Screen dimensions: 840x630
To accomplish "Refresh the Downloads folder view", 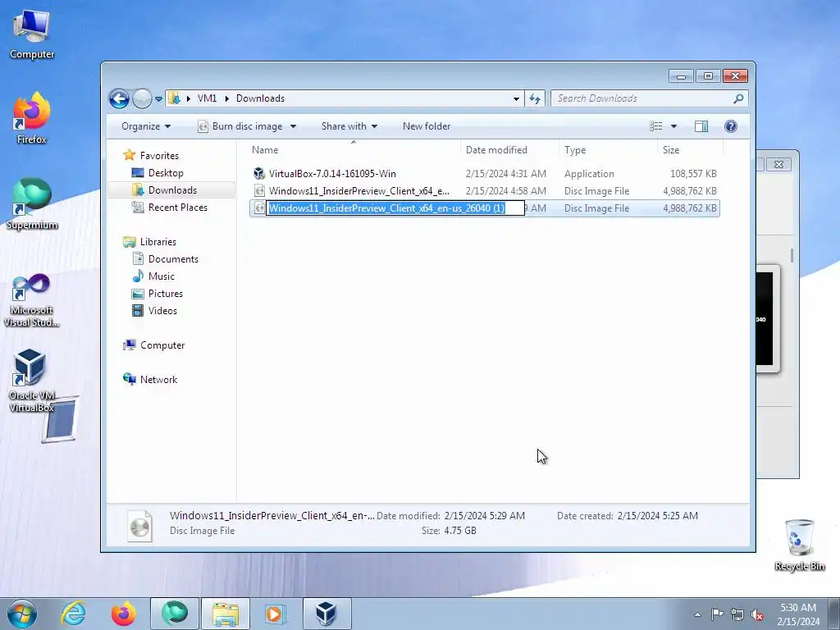I will 535,98.
